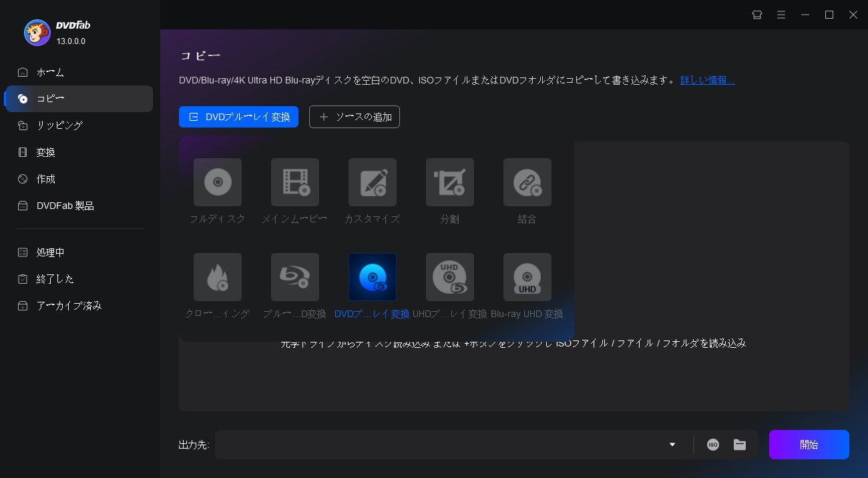Choose the 結合 merge mode icon
Image resolution: width=868 pixels, height=478 pixels.
pos(527,182)
